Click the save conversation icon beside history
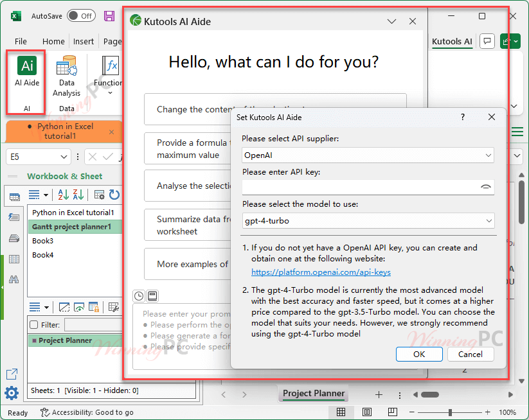The width and height of the screenshot is (529, 420). coord(152,296)
